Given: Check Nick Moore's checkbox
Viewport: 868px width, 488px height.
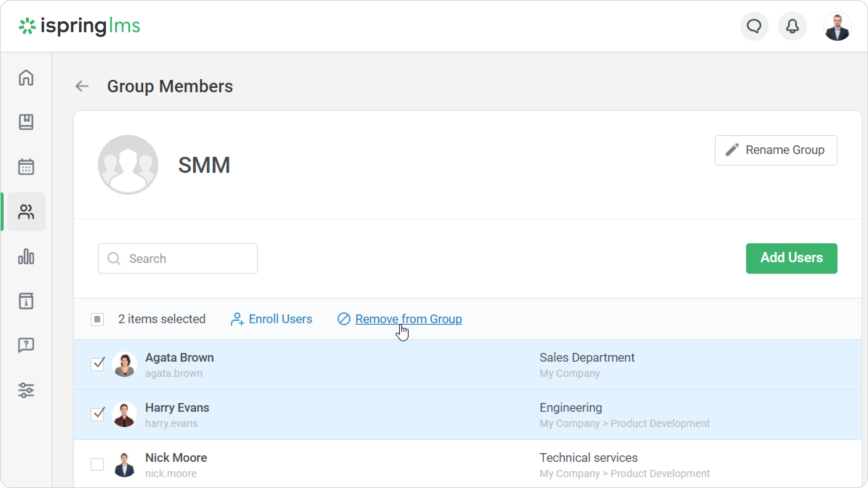Looking at the screenshot, I should [97, 464].
